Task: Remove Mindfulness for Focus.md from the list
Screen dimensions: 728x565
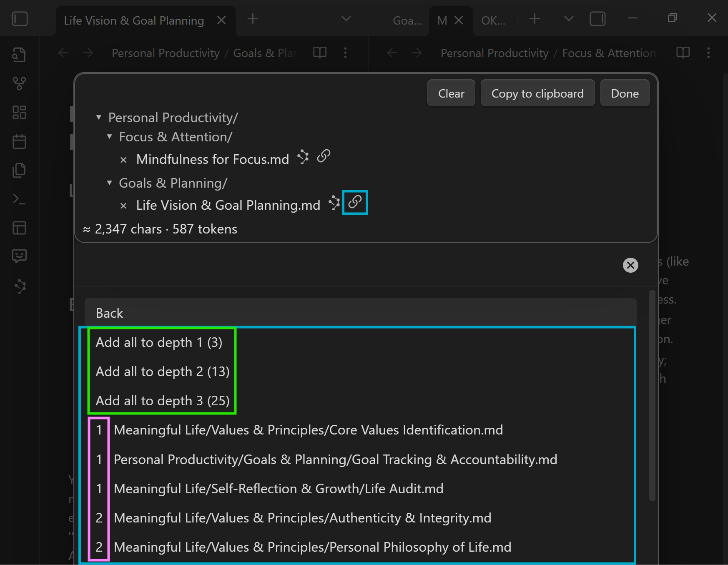Action: point(123,160)
